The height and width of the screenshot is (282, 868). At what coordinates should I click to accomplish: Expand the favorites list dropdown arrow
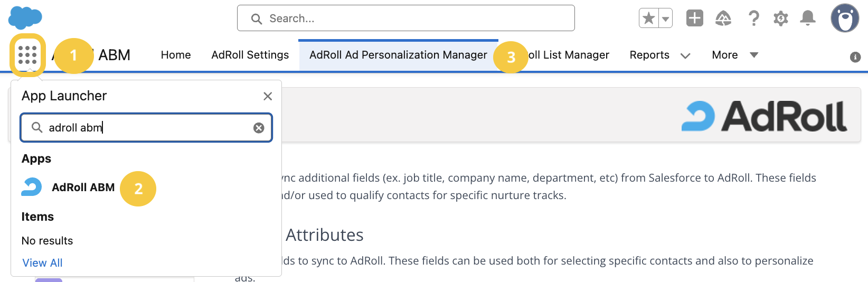666,18
